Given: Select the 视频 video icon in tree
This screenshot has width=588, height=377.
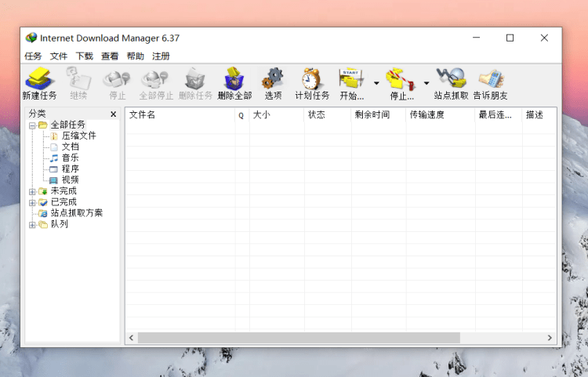Looking at the screenshot, I should [x=53, y=180].
